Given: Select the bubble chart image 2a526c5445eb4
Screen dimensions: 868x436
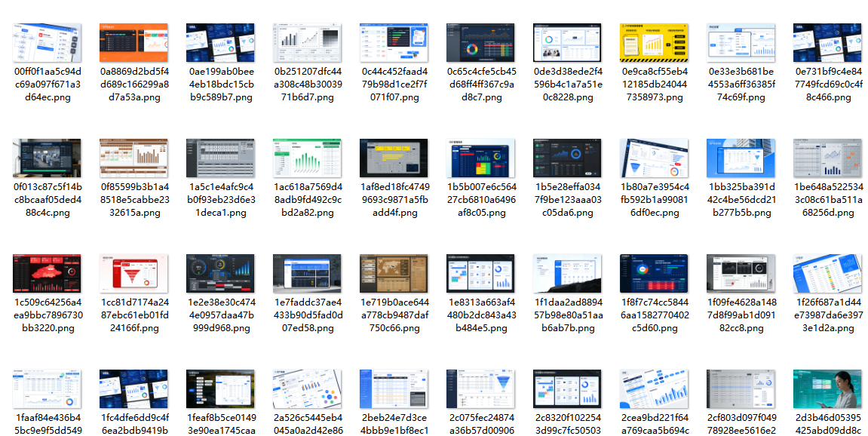Looking at the screenshot, I should [x=307, y=388].
